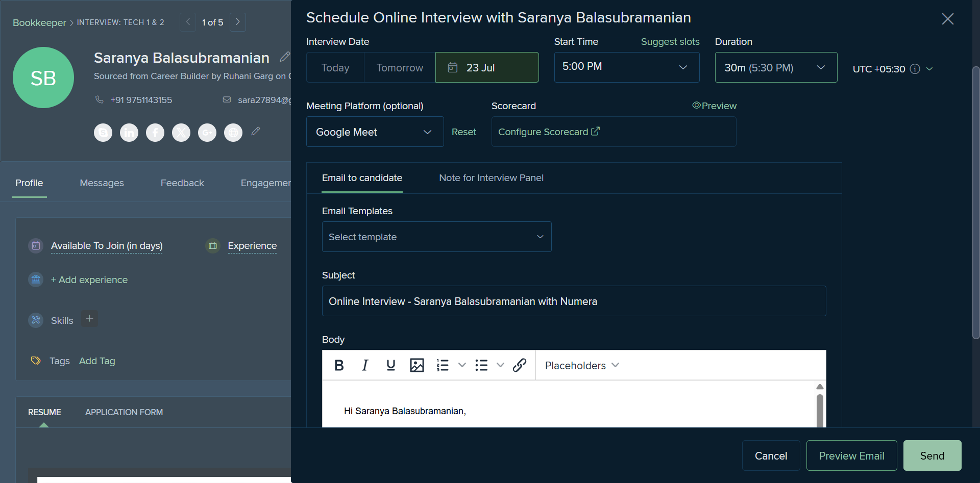Apply bulleted list in email body
This screenshot has height=483, width=980.
[x=481, y=365]
